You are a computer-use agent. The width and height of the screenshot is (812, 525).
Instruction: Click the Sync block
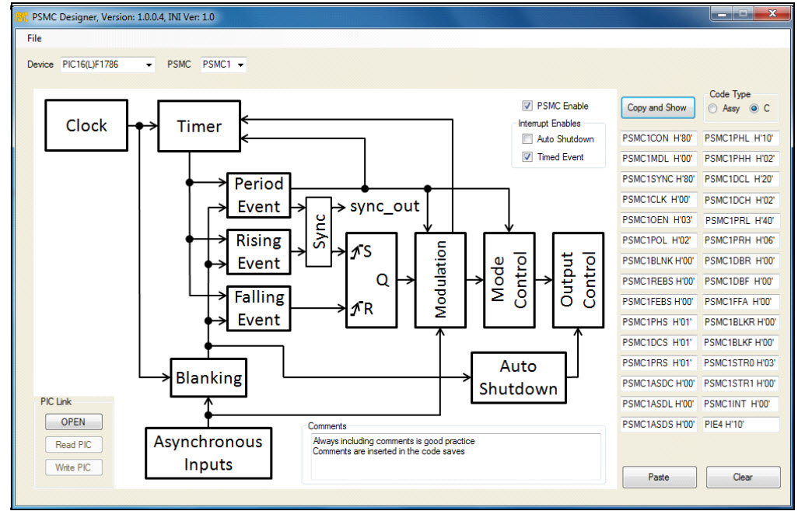[319, 232]
